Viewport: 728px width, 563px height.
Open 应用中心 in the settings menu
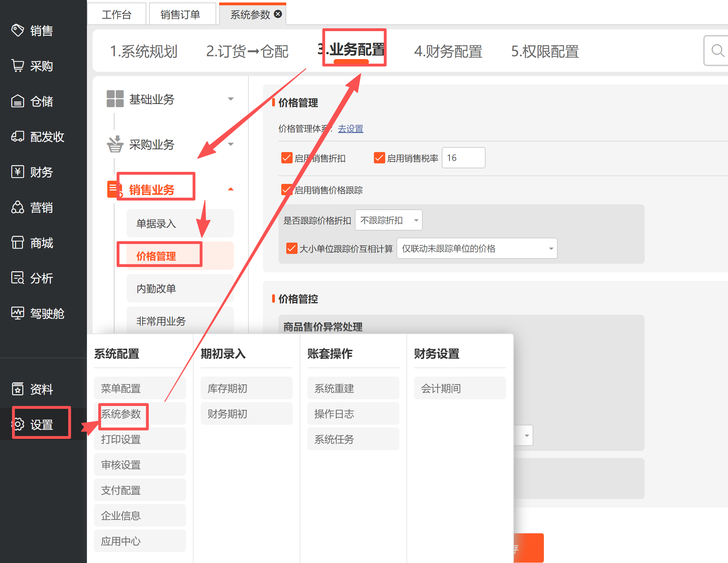140,541
